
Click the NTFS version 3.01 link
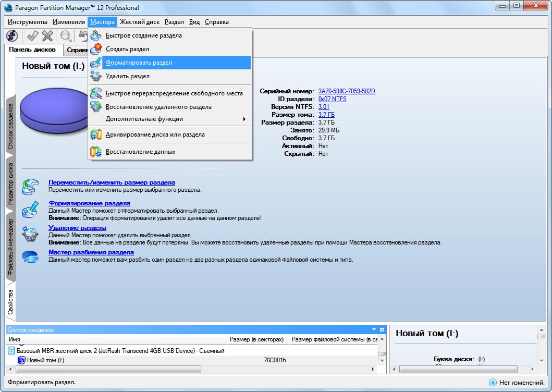(324, 107)
